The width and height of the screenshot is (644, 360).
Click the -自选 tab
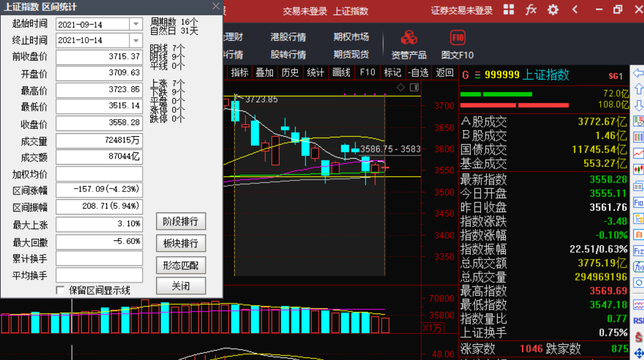(x=418, y=72)
